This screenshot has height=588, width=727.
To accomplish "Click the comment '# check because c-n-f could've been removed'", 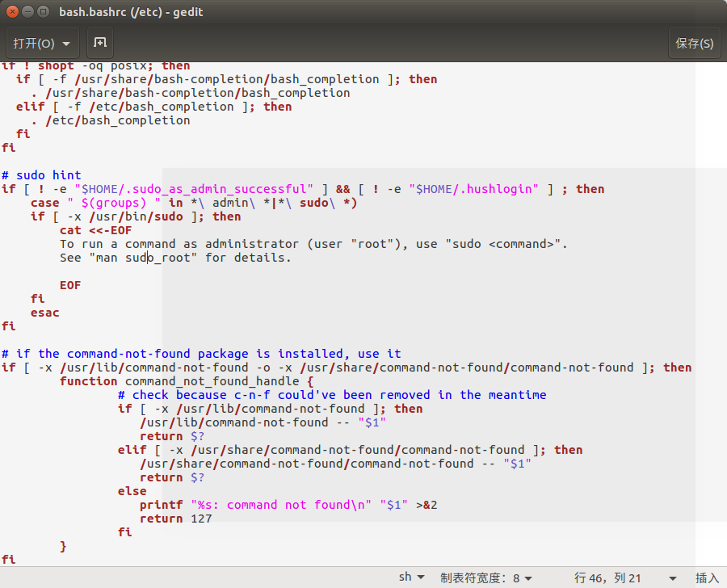I will pyautogui.click(x=332, y=395).
